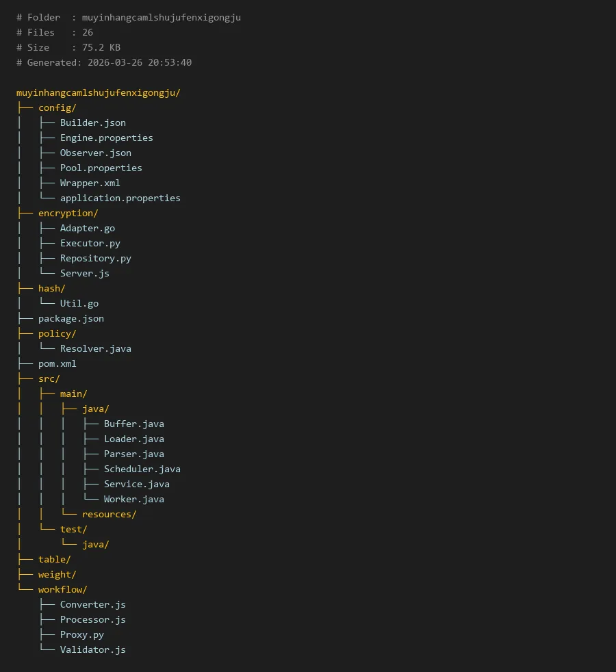Select Repository.py under encryption
Screen dimensions: 616x672
click(x=95, y=258)
